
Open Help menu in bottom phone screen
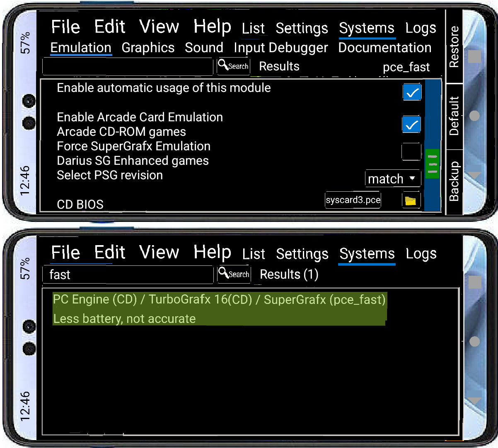point(213,252)
